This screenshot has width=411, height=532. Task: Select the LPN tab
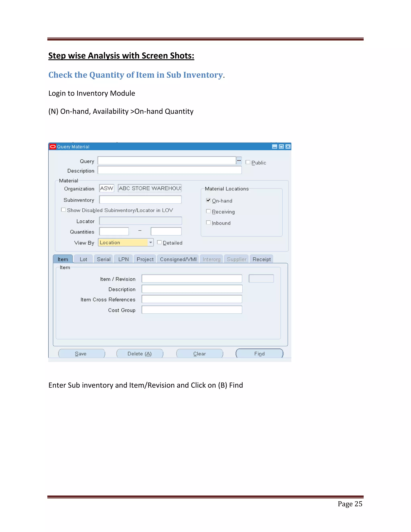[123, 259]
